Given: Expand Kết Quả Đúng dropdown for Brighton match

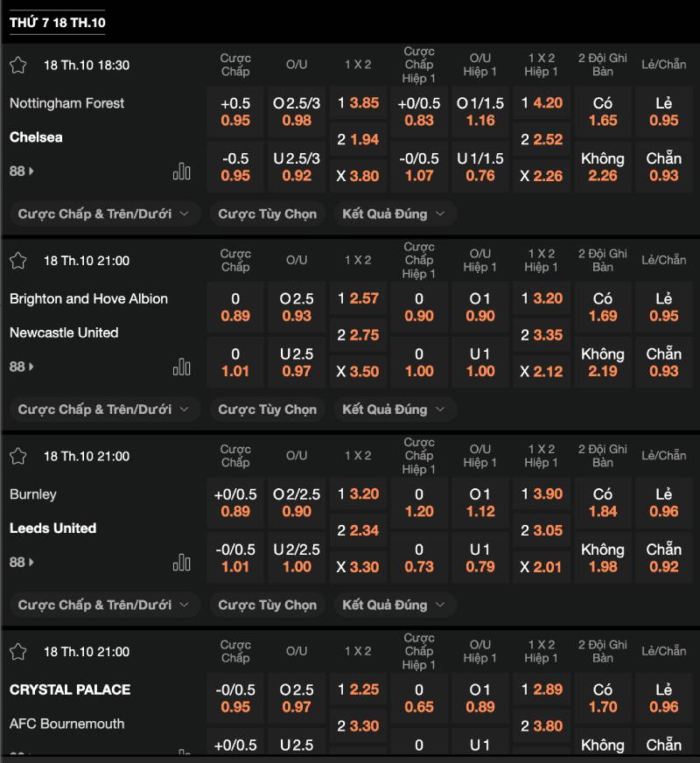Looking at the screenshot, I should (394, 409).
